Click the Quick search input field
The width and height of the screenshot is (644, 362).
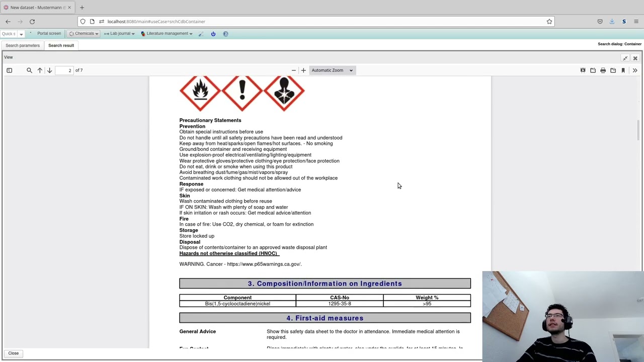[9, 34]
